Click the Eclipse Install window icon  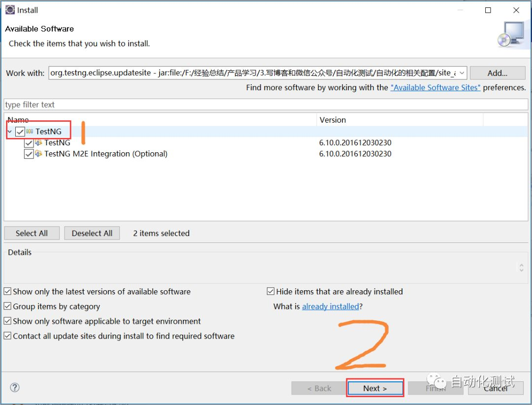tap(10, 10)
